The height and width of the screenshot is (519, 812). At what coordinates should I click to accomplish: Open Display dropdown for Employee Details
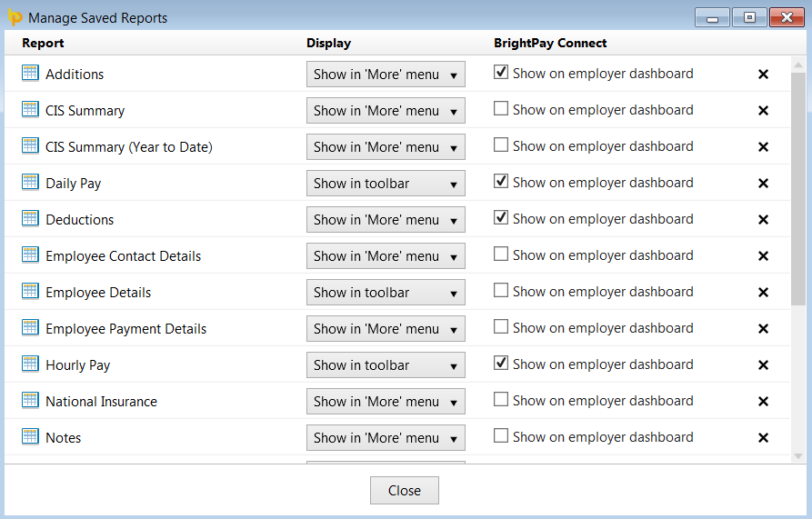386,293
